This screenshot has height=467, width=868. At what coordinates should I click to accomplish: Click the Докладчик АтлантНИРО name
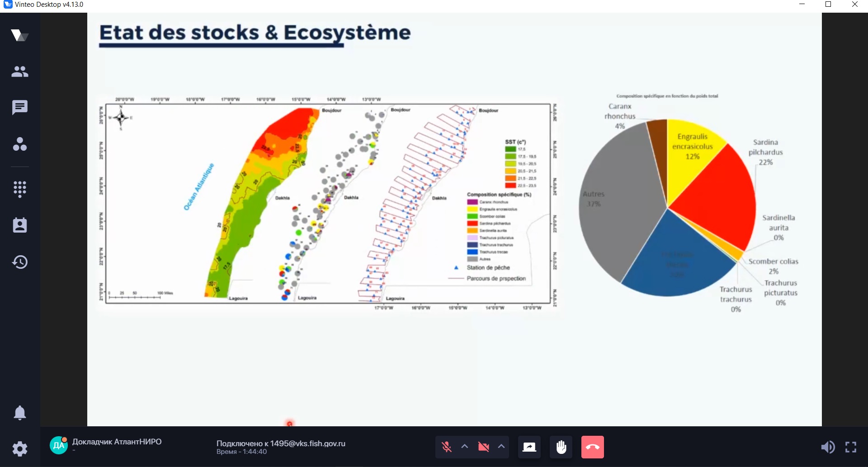(x=117, y=442)
